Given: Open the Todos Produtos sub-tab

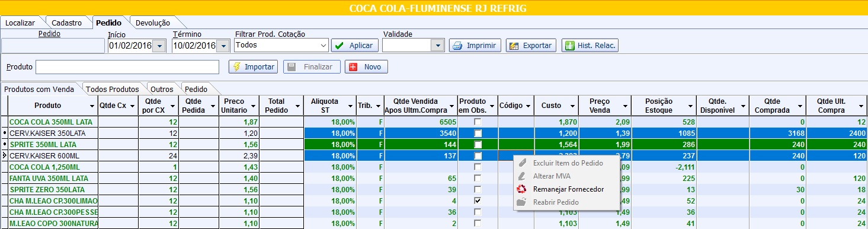Looking at the screenshot, I should (x=112, y=89).
